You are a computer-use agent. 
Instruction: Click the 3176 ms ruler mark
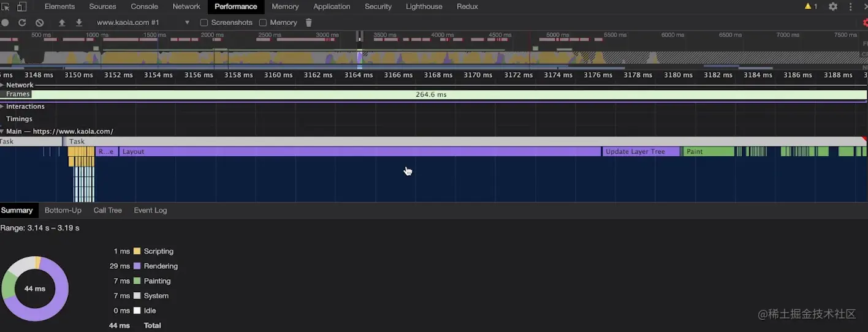598,75
